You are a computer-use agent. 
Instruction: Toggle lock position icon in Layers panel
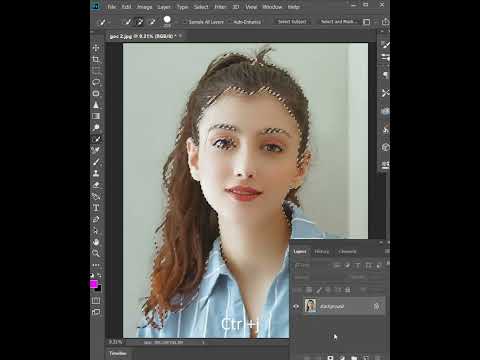[328, 290]
